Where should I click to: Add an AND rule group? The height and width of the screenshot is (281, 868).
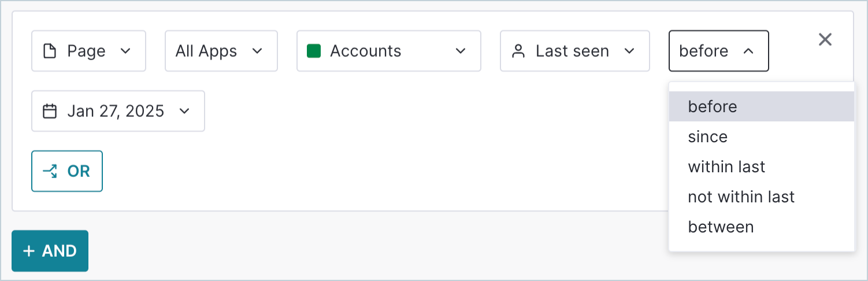(x=50, y=251)
